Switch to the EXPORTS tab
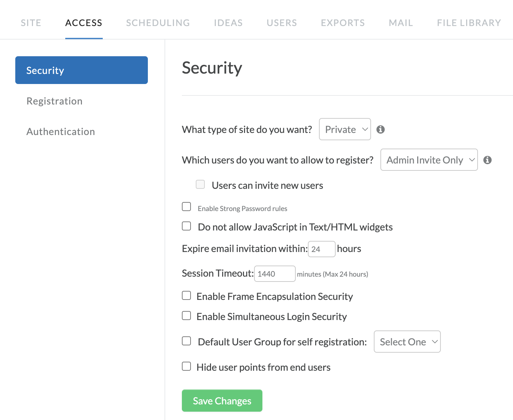This screenshot has height=420, width=513. [x=343, y=23]
